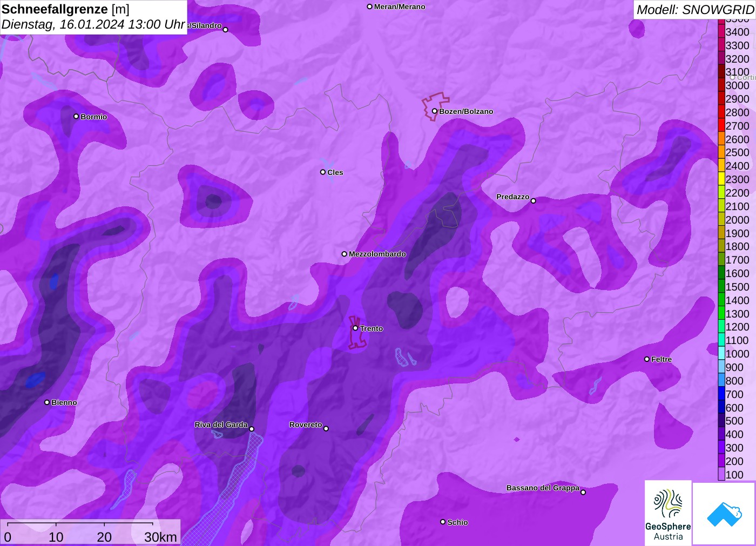Screen dimensions: 756x546
Task: Click the date Dienstag, 16.01.2024 13:00 Uhr
Action: point(93,24)
